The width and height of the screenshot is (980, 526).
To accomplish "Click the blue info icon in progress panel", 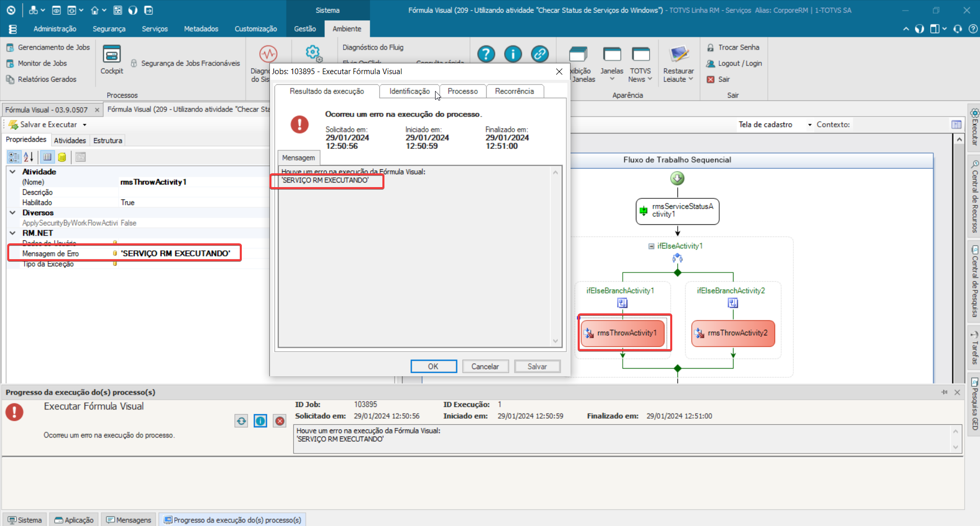I will point(260,421).
